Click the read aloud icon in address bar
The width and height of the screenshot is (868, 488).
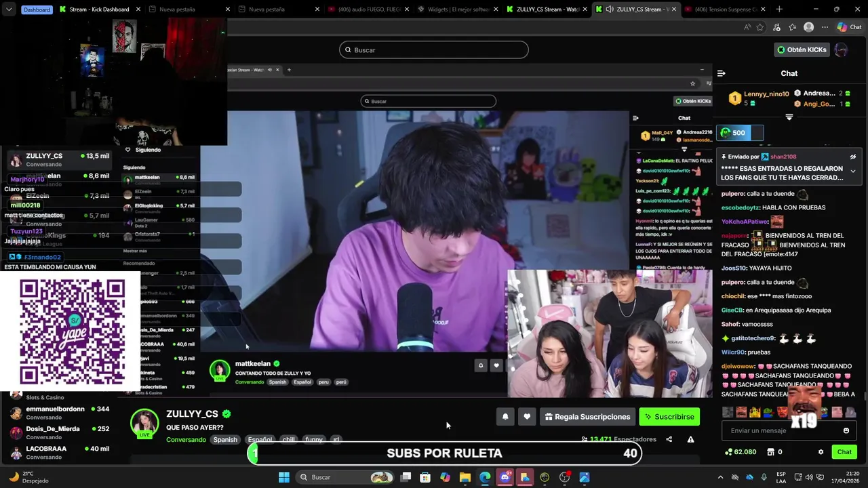tap(747, 27)
